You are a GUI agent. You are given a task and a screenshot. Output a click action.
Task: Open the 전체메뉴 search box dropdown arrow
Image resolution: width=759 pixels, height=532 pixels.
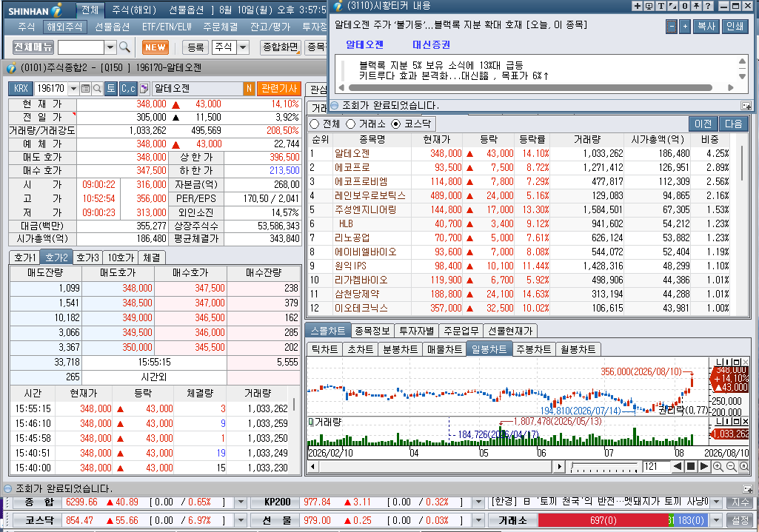(x=110, y=47)
